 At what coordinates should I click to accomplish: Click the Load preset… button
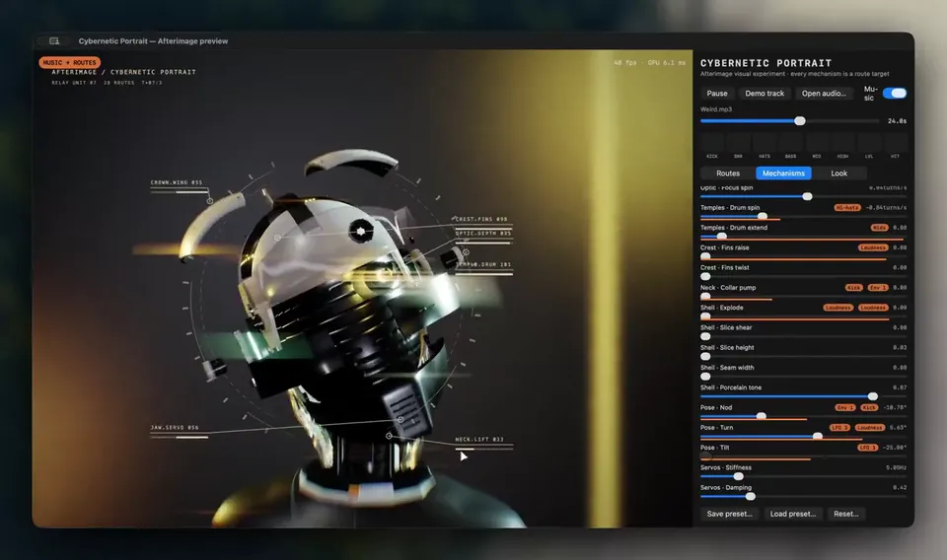(x=793, y=514)
